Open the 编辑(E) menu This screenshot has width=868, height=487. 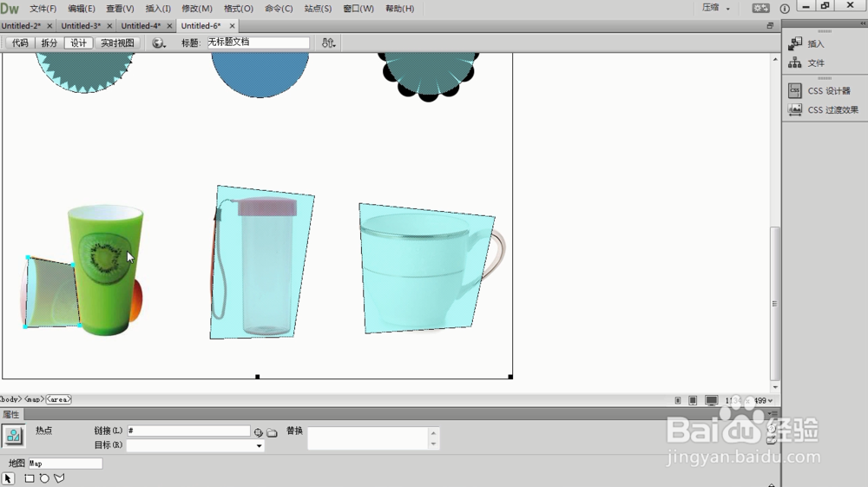click(x=82, y=9)
